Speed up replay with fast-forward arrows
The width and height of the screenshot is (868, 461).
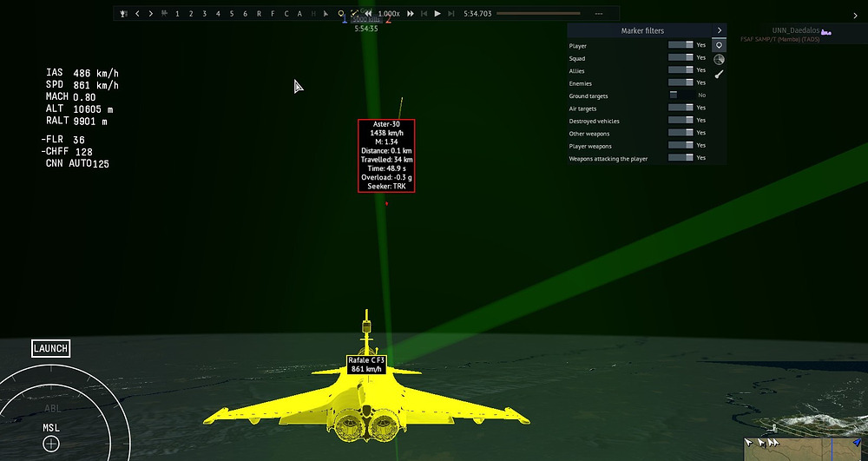(x=411, y=14)
